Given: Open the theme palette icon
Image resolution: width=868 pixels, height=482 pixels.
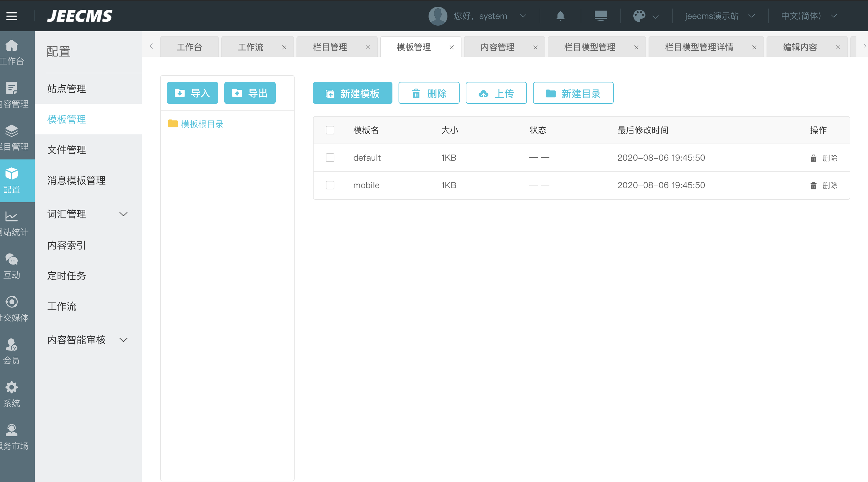Looking at the screenshot, I should coord(639,16).
